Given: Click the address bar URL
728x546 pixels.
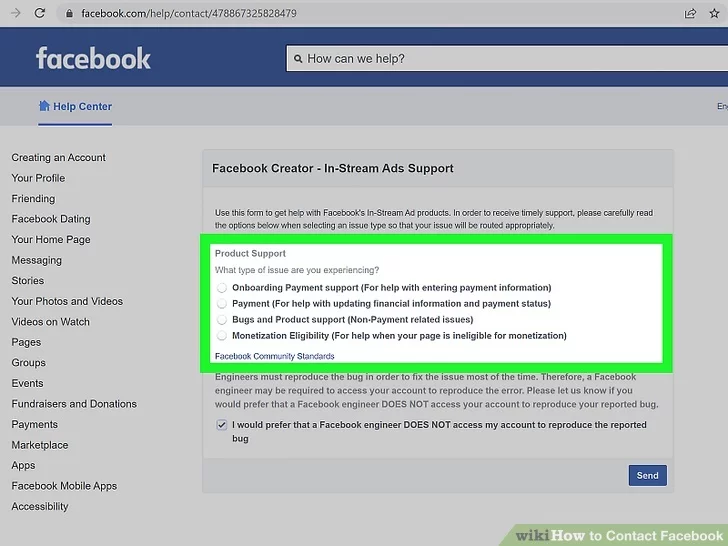Looking at the screenshot, I should pos(189,13).
